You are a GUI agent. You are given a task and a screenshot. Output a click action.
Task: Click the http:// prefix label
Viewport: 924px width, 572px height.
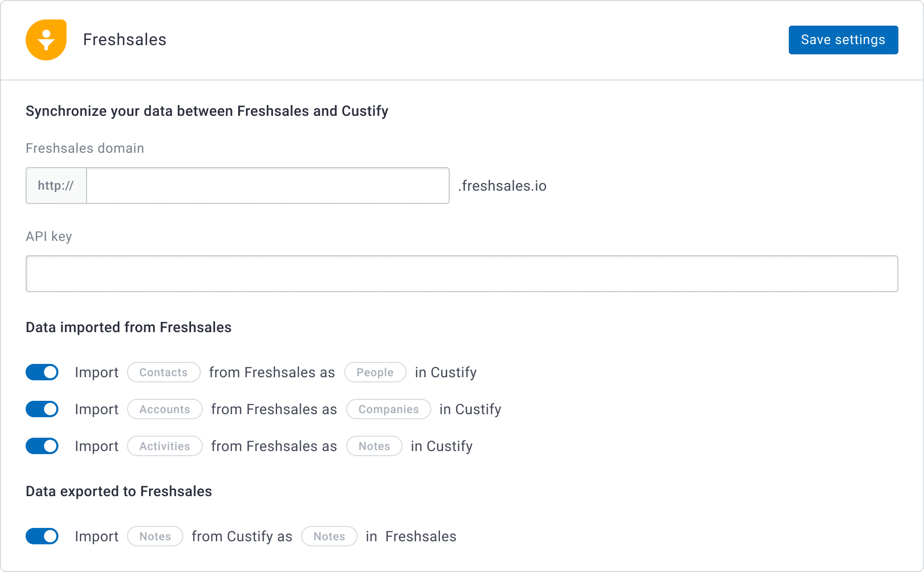(x=55, y=186)
